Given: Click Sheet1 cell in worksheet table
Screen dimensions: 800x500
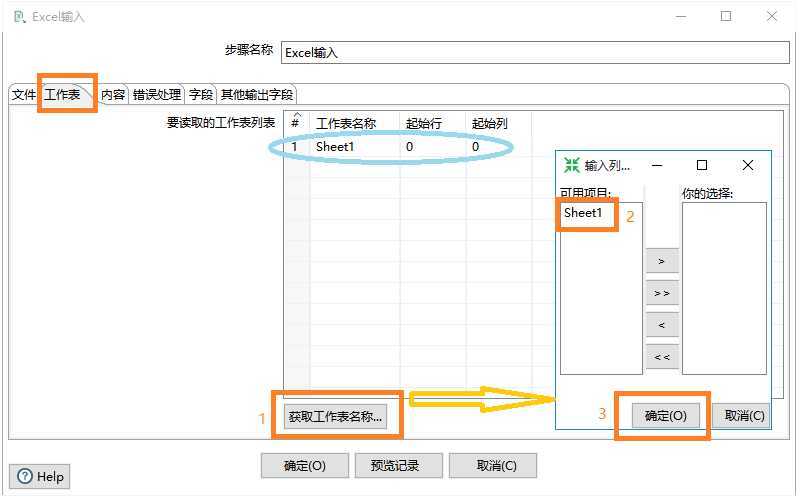Looking at the screenshot, I should point(335,147).
